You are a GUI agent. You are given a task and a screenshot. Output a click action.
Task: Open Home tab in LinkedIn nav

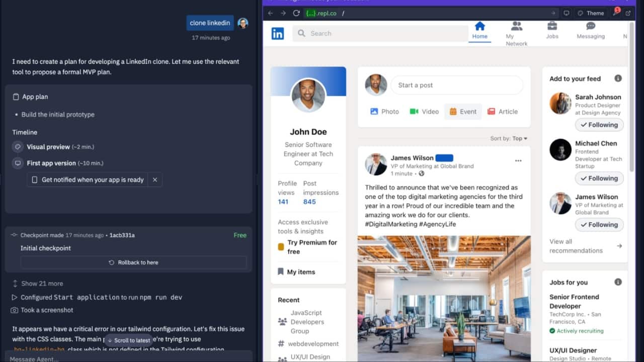[480, 31]
